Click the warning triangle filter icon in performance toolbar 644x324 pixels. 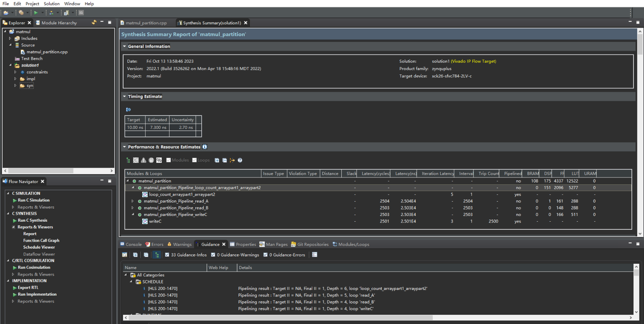point(144,160)
